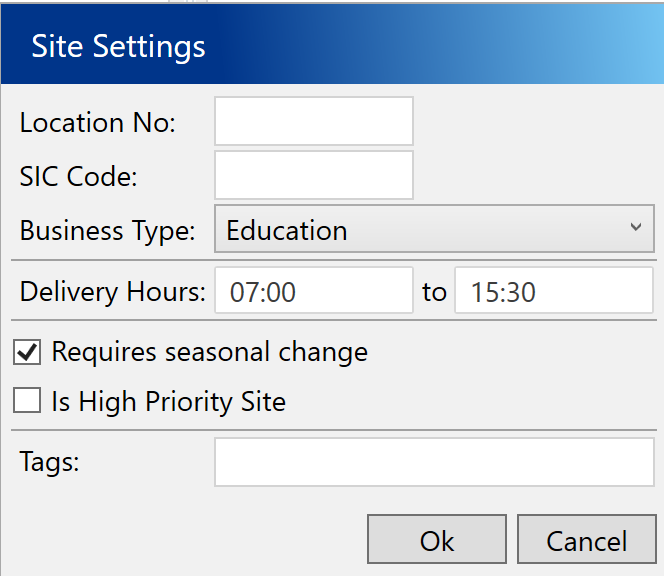Click the Location No input field

[x=313, y=122]
